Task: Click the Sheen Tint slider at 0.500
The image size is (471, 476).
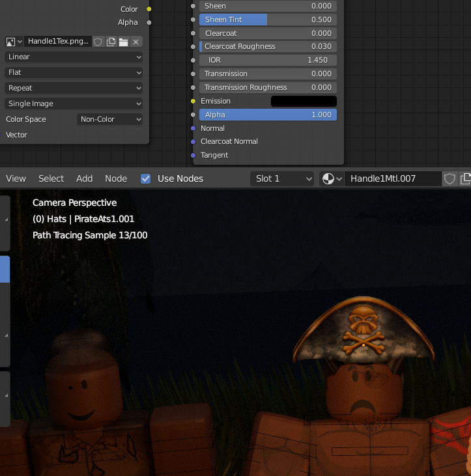Action: point(268,20)
